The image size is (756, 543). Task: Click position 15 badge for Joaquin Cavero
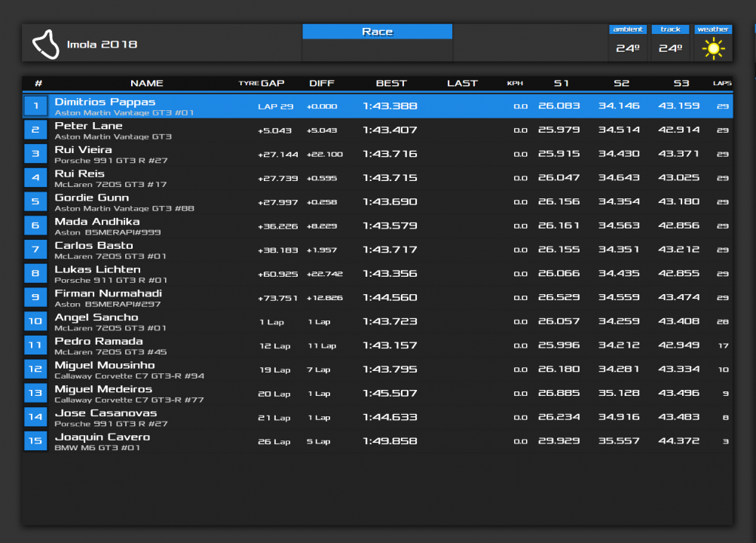(x=35, y=441)
